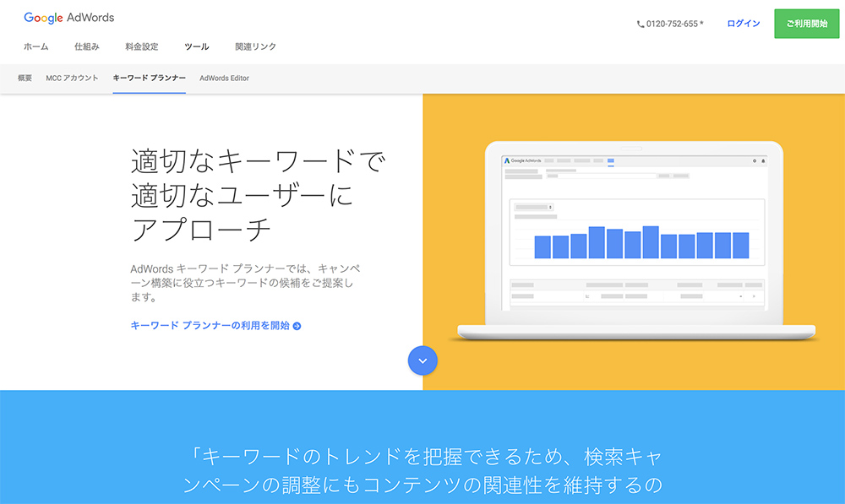This screenshot has height=504, width=845.
Task: Select the キーワード プランナー sub-tab
Action: [150, 78]
